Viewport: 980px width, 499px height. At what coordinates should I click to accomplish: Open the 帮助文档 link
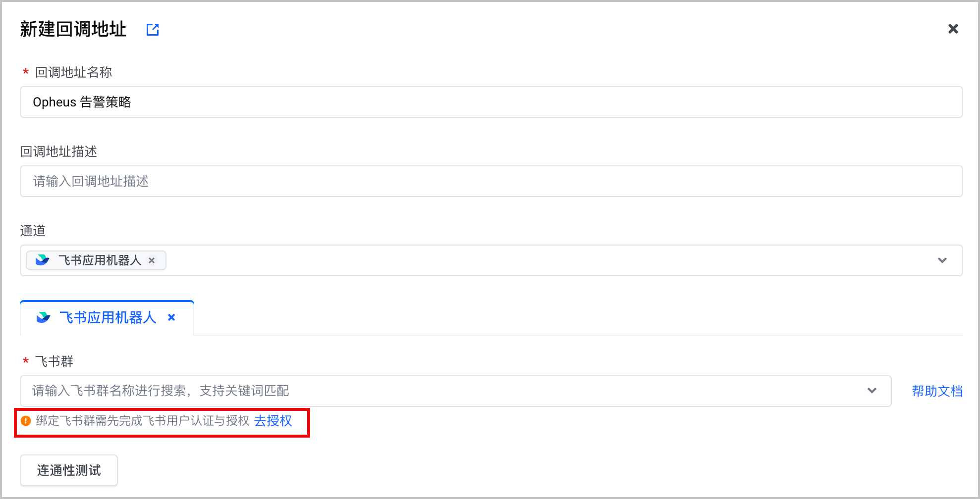[x=937, y=391]
